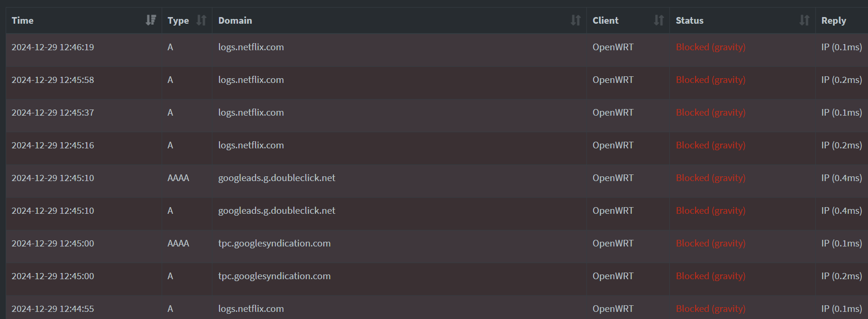Click googleads.g.doubleclick.net in the 12:45:10 A row
This screenshot has height=319, width=868.
pyautogui.click(x=277, y=210)
